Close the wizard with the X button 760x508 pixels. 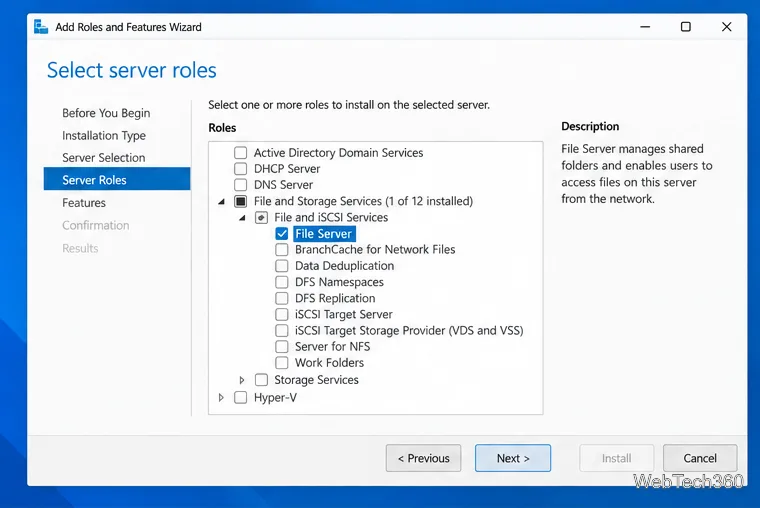point(727,27)
